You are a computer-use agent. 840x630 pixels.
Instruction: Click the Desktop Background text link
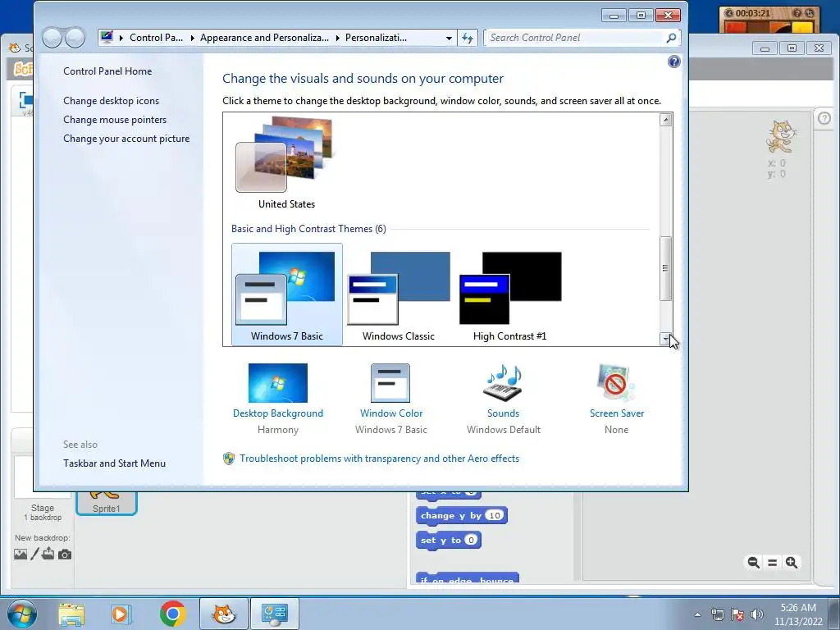tap(277, 413)
